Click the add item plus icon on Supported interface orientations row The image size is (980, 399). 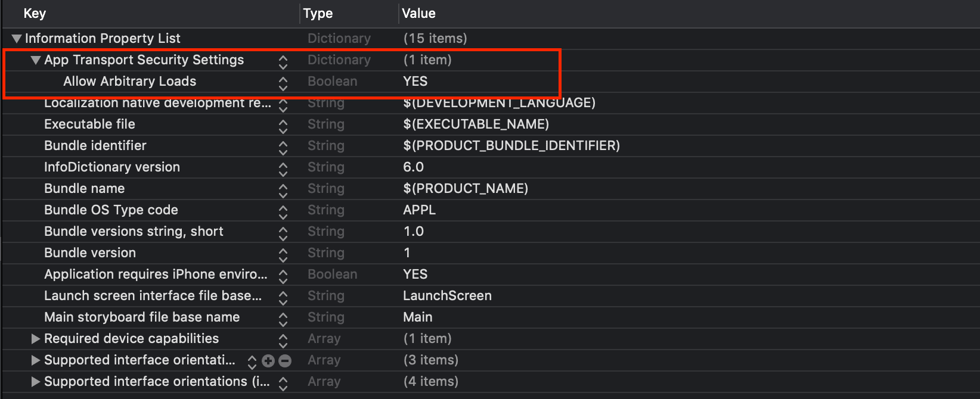pos(269,360)
